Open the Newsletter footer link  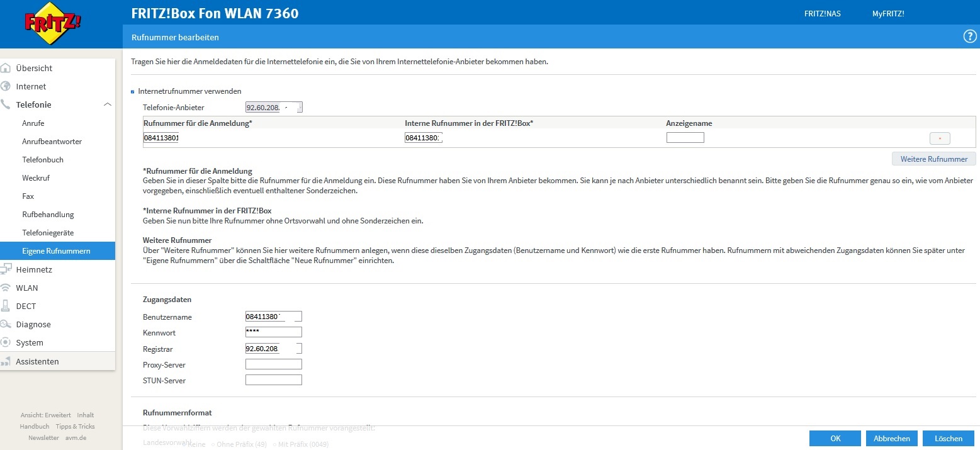tap(43, 438)
